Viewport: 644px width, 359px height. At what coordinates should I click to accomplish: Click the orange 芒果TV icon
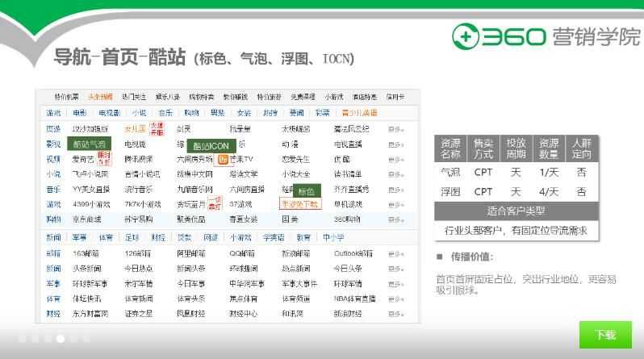coord(223,160)
